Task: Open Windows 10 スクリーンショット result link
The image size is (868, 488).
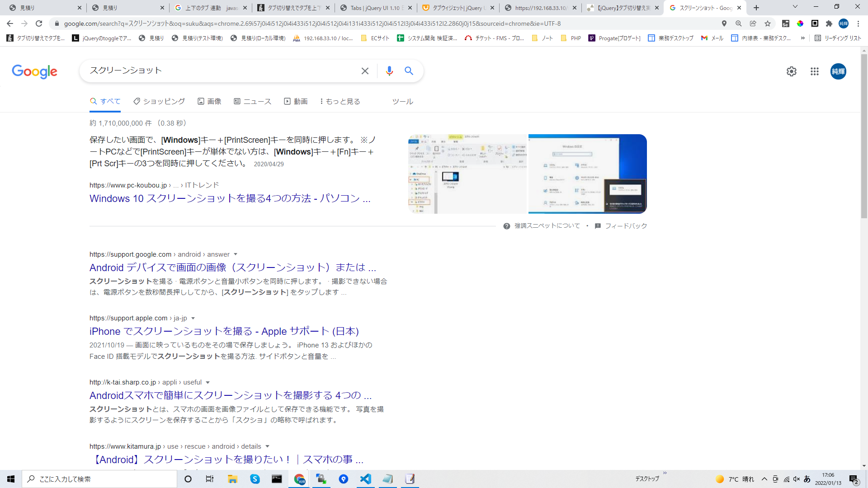Action: coord(230,198)
